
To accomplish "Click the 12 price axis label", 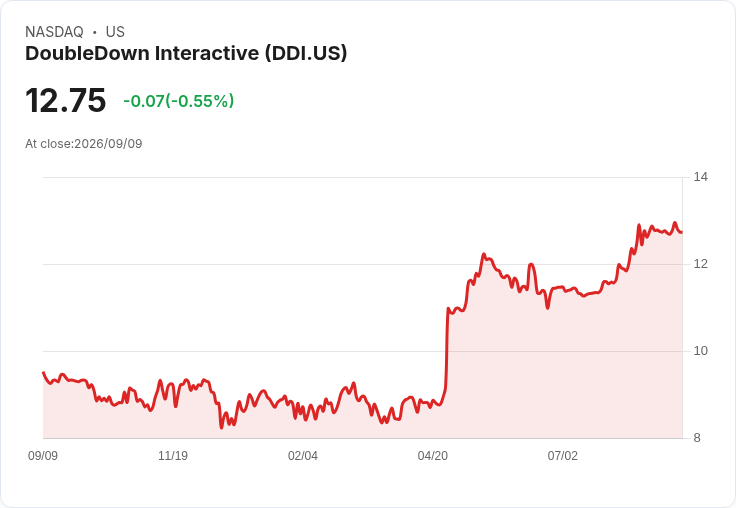I will [700, 264].
